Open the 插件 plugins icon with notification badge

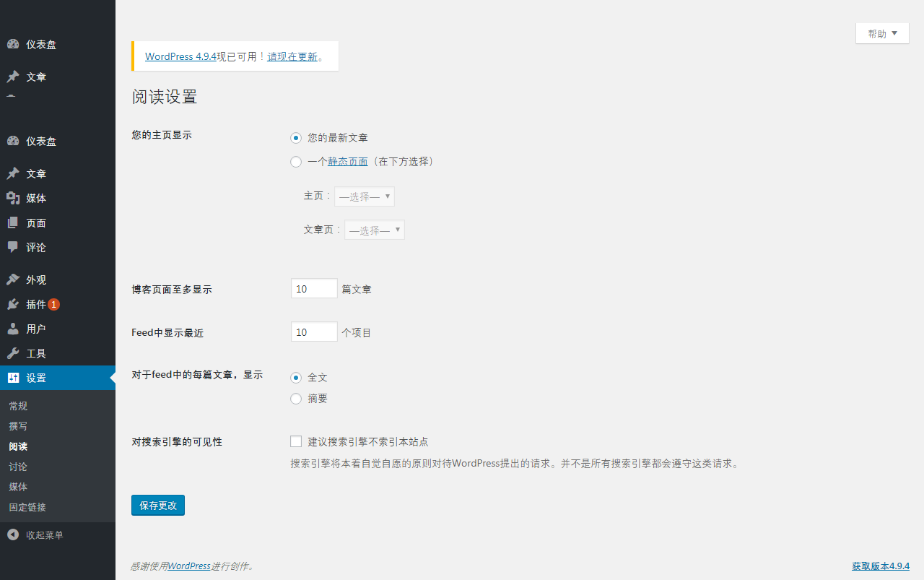(x=13, y=304)
